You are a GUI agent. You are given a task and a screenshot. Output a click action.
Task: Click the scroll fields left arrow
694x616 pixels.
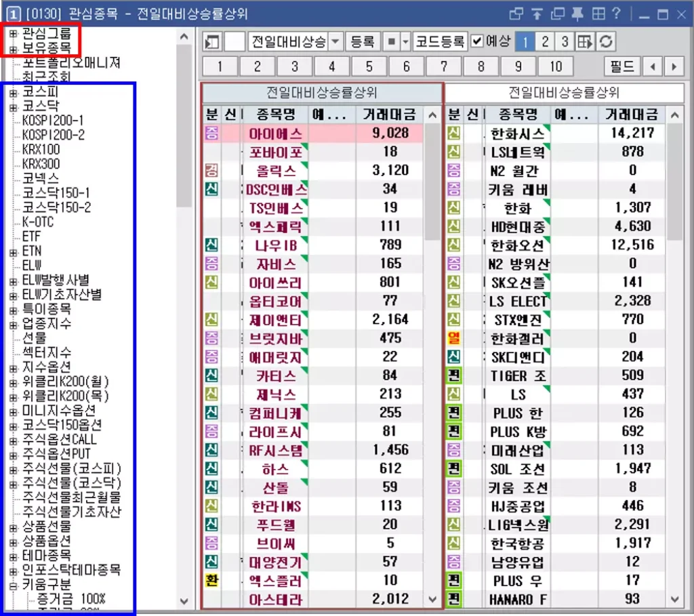click(x=653, y=67)
